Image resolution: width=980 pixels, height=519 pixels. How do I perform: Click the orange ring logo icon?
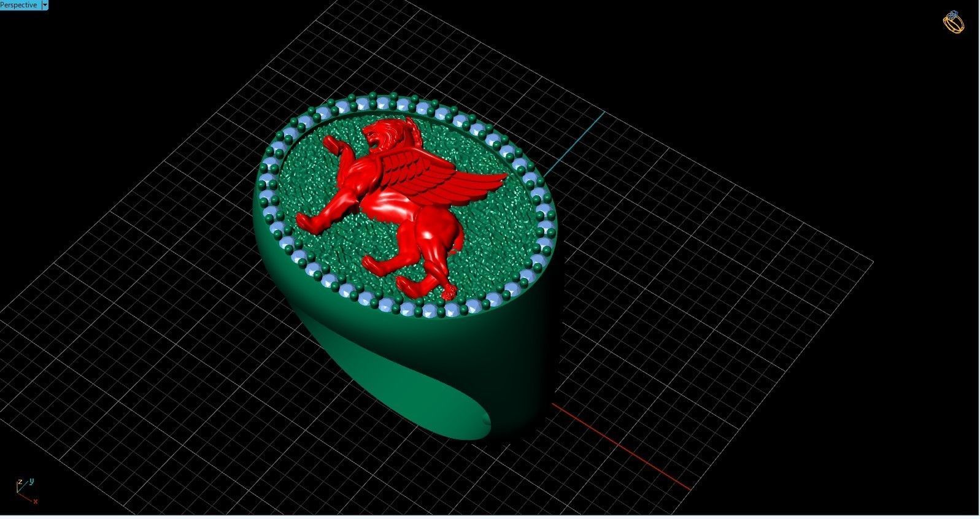(x=954, y=23)
